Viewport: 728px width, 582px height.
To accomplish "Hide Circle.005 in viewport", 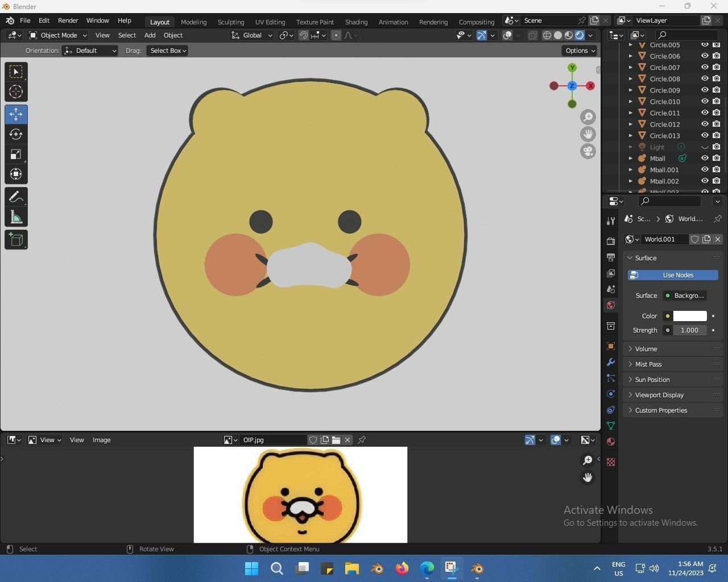I will click(705, 45).
